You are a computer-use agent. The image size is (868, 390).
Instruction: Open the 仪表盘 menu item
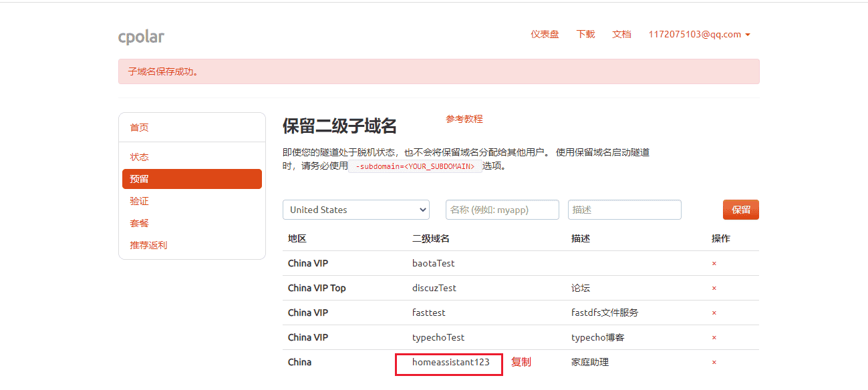[545, 34]
